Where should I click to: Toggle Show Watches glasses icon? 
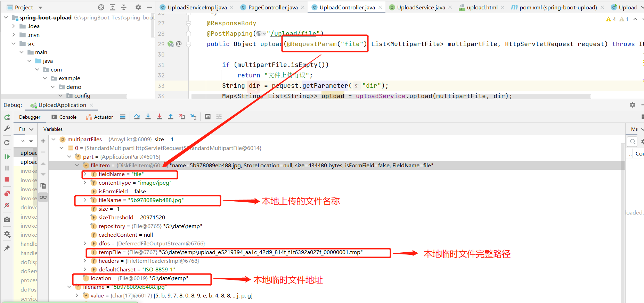point(43,197)
